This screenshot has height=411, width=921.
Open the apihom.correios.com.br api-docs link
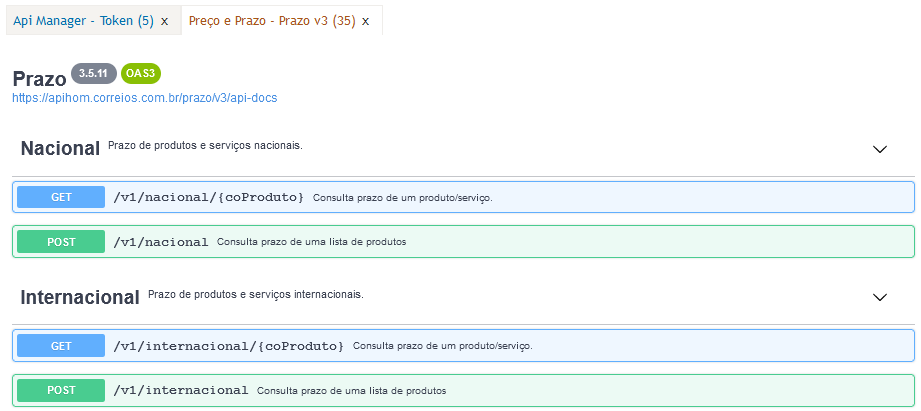tap(144, 98)
